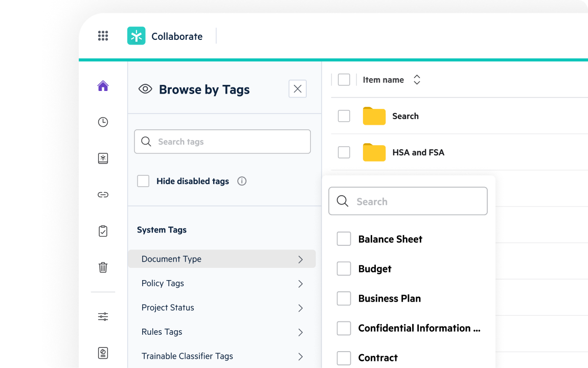Go to Home in the sidebar
This screenshot has width=588, height=368.
pos(103,86)
